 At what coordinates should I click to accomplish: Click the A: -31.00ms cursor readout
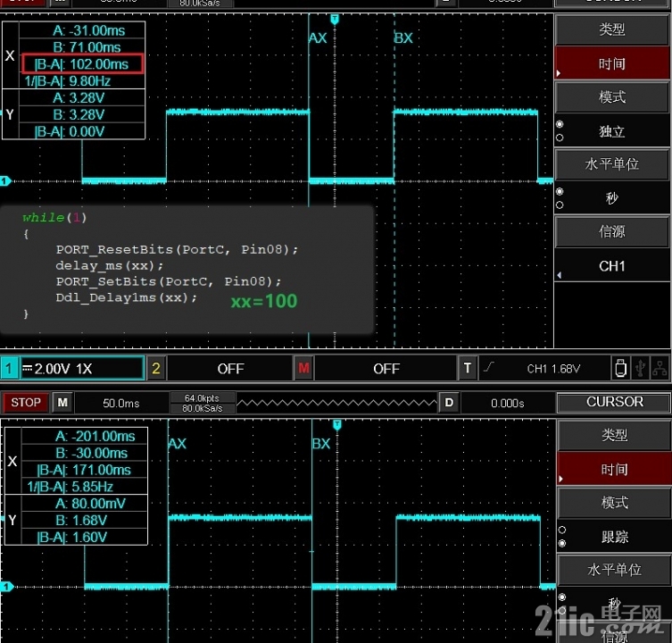click(89, 31)
